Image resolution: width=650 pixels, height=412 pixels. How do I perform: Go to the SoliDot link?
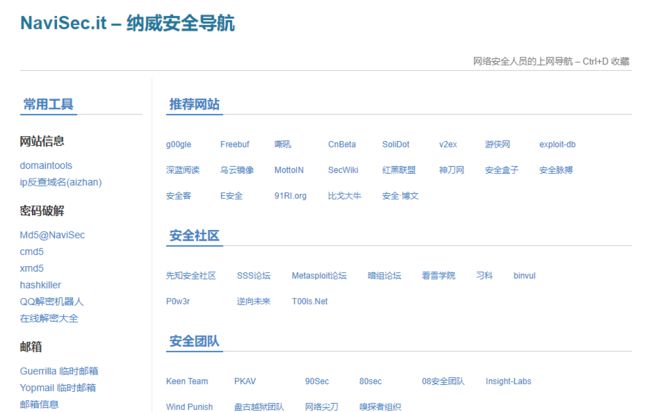395,144
